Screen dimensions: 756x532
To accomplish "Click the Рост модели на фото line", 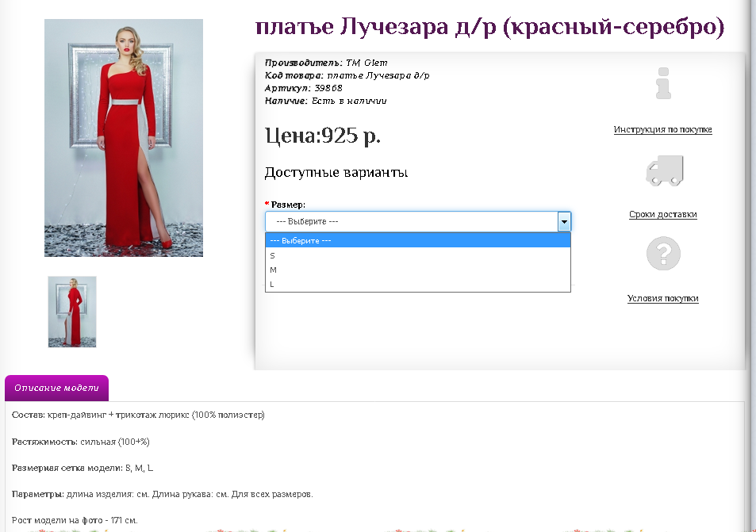I will pos(75,520).
